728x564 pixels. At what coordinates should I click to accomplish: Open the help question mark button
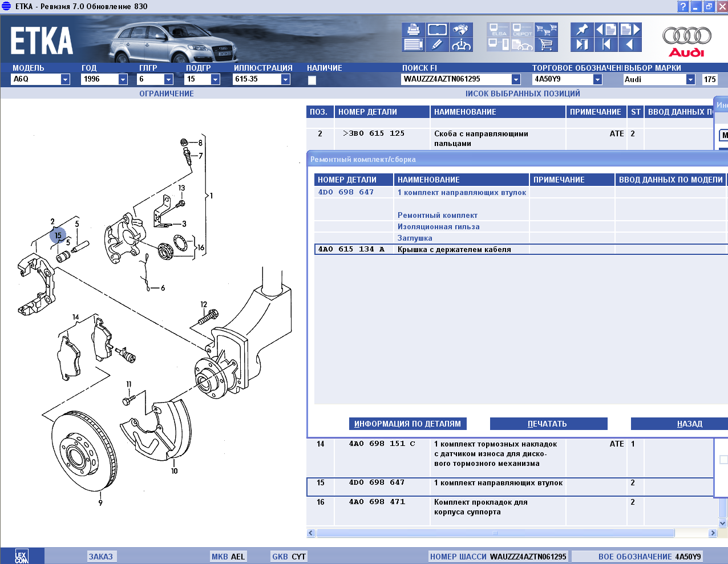click(x=683, y=7)
